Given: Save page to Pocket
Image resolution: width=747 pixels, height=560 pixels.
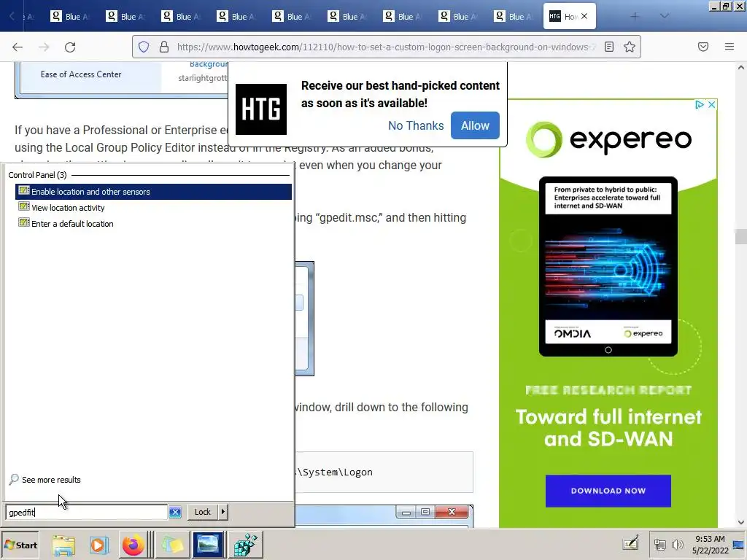Looking at the screenshot, I should click(703, 47).
